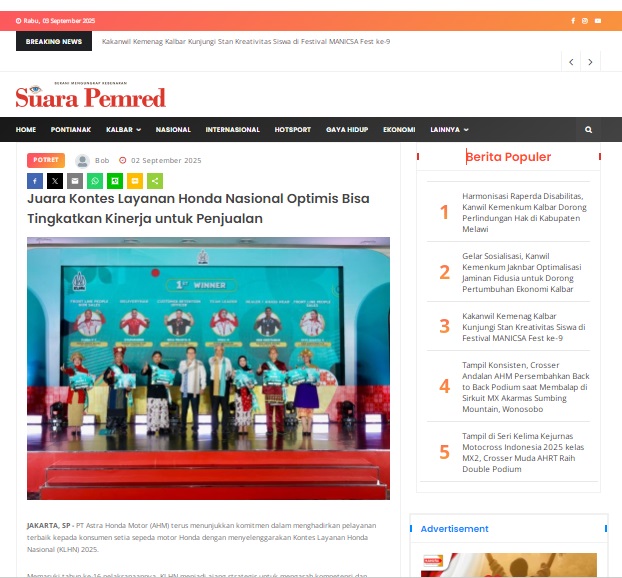Click the clock icon beside article date
The image size is (622, 578).
pos(123,160)
